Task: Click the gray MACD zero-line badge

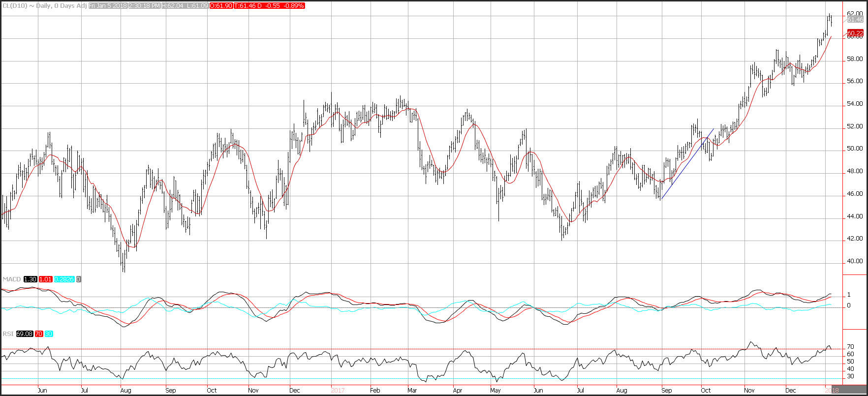Action: (x=79, y=279)
